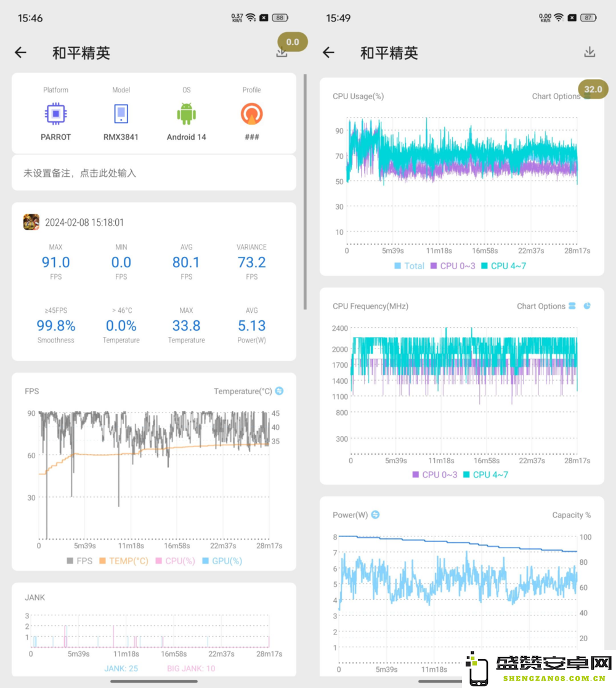Tap the 和平精英 title on the right screen
The height and width of the screenshot is (688, 616).
tap(389, 53)
